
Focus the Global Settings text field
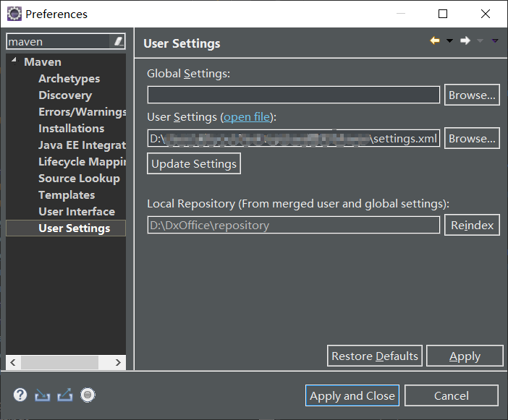(293, 95)
